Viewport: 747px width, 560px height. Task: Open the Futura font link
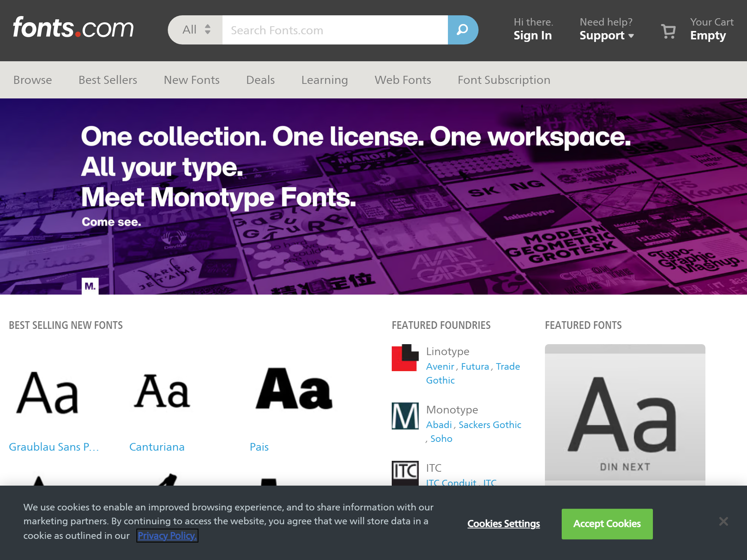click(475, 366)
